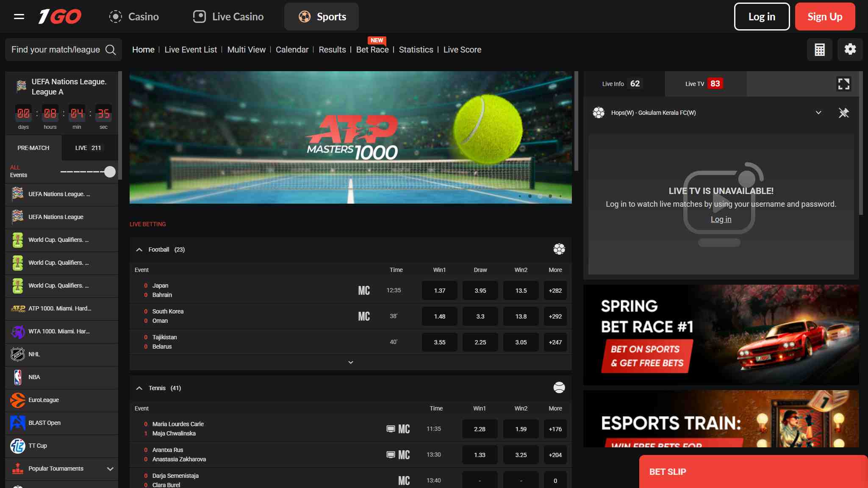
Task: Open WTA 1000 Miami from sidebar
Action: [x=62, y=331]
